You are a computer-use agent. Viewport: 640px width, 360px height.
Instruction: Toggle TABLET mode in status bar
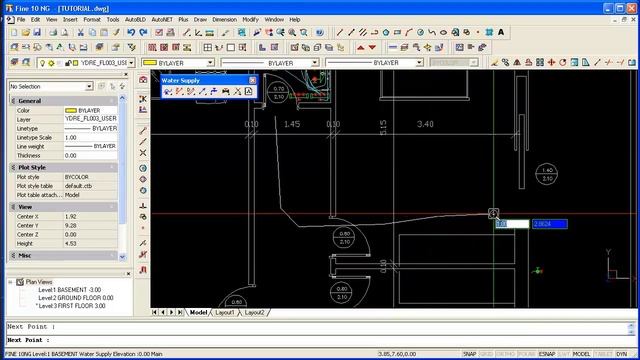pyautogui.click(x=603, y=354)
